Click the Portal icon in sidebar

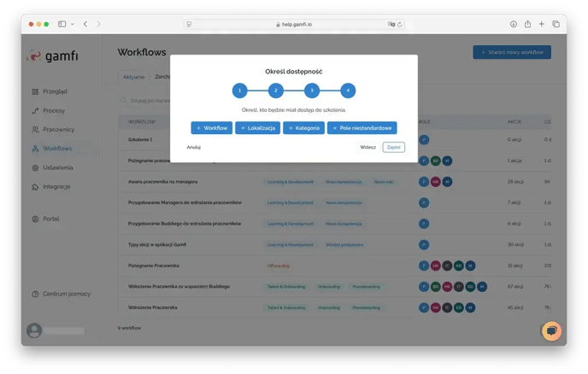(35, 219)
